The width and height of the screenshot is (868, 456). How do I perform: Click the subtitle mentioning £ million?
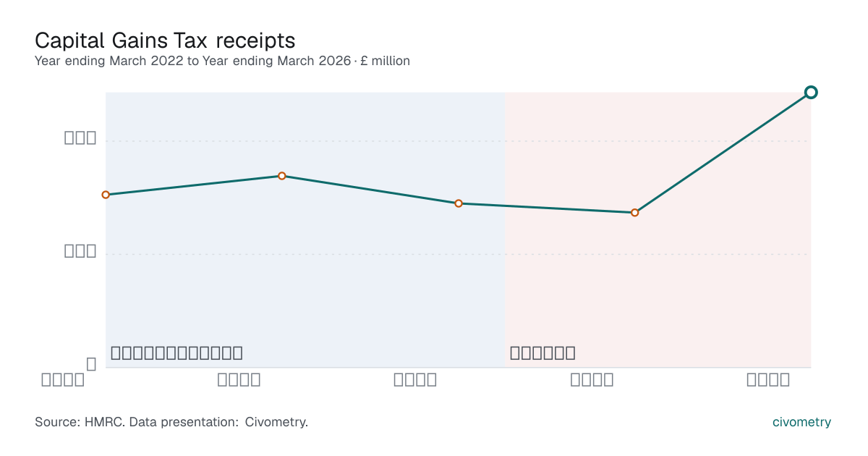tap(222, 61)
